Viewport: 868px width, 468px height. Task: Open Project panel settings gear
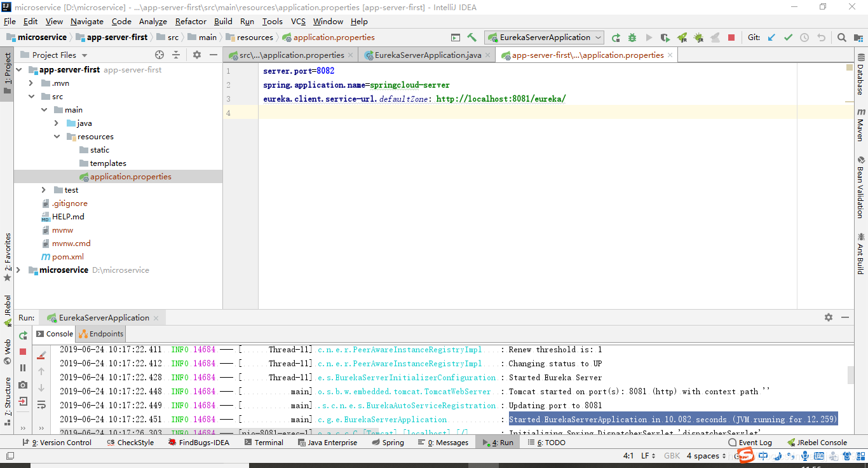click(x=197, y=55)
